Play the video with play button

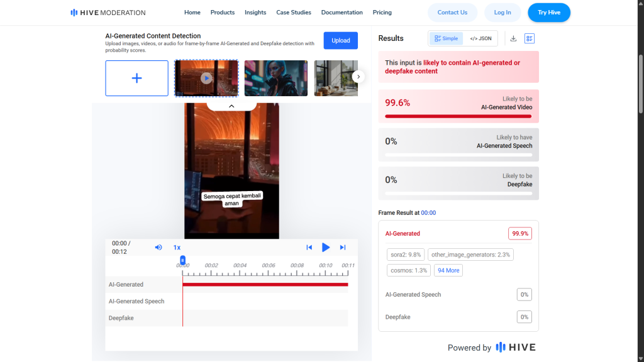click(326, 248)
